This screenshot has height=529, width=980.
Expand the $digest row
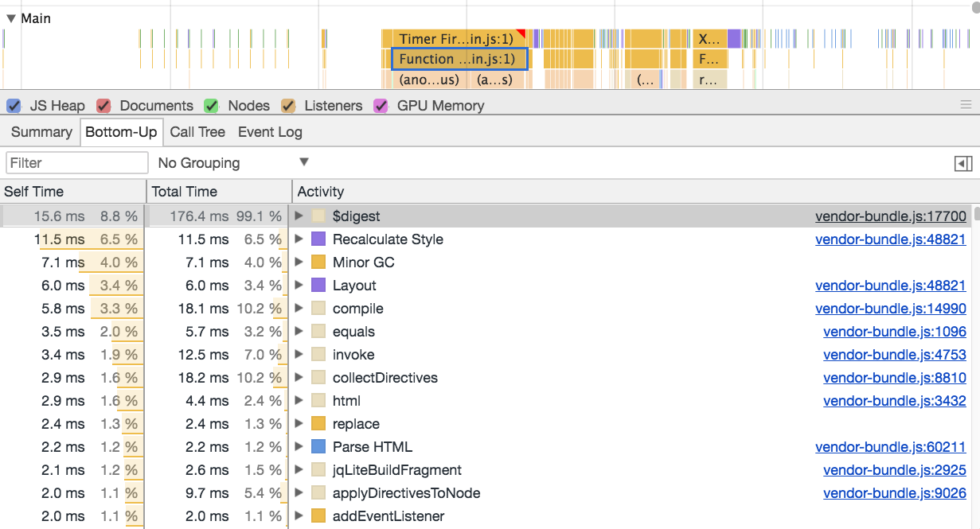pos(299,216)
